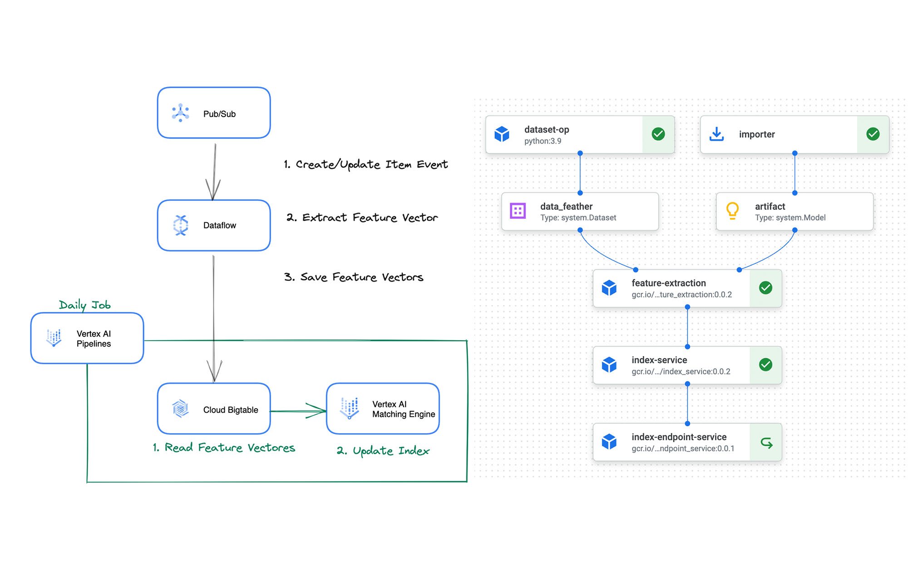Click the 'Daily Job' label

point(85,305)
